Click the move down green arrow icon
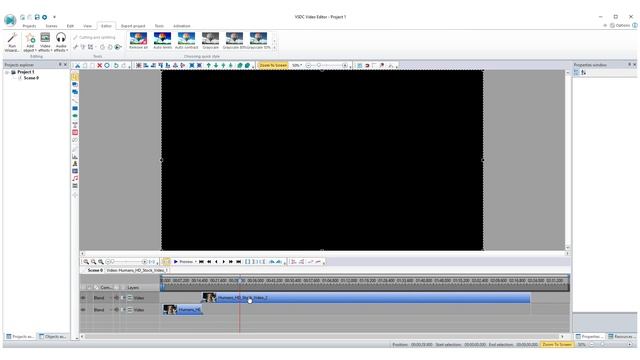Screen dimensions: 640x360 click(216, 65)
